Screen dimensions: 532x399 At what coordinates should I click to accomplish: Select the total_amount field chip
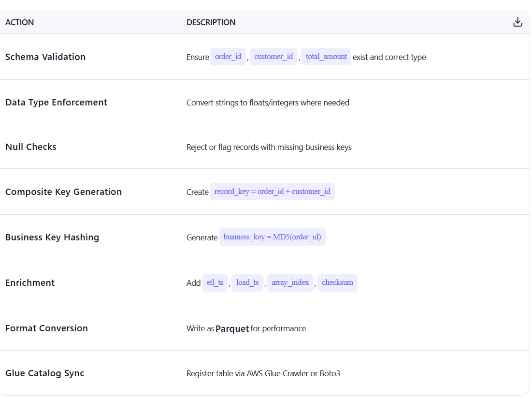tap(326, 56)
